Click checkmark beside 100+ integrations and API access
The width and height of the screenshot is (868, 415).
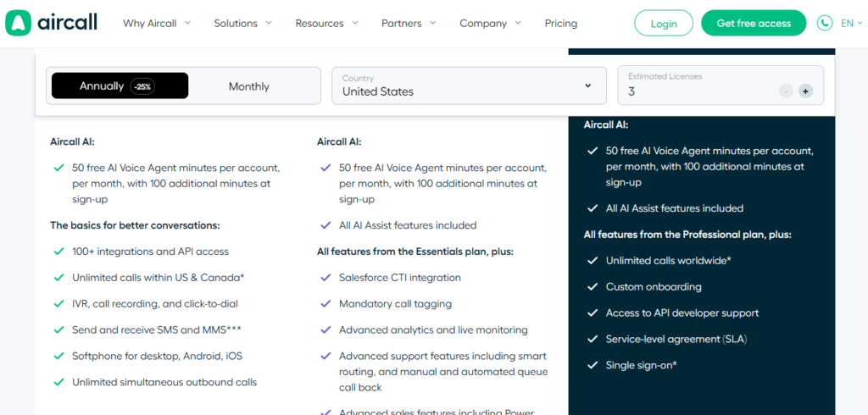(58, 252)
